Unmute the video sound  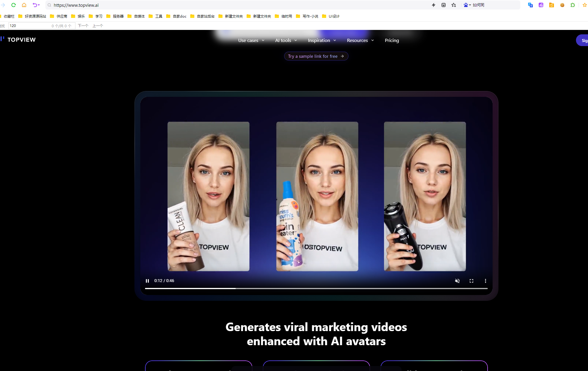(457, 281)
